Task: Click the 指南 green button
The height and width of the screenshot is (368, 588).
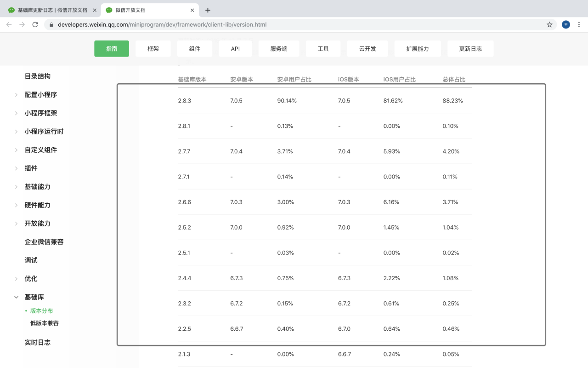Action: (x=112, y=49)
